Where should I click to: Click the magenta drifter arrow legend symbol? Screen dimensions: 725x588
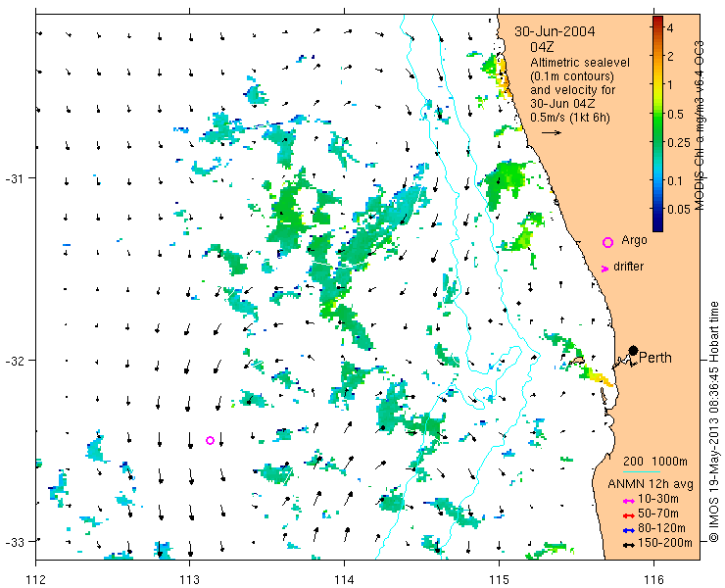(x=604, y=269)
